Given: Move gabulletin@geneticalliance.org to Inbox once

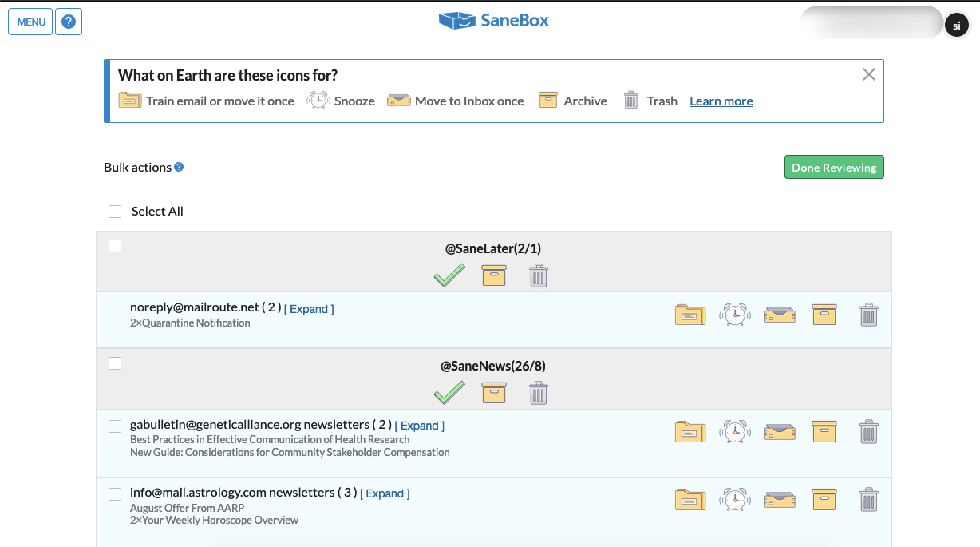Looking at the screenshot, I should coord(780,432).
